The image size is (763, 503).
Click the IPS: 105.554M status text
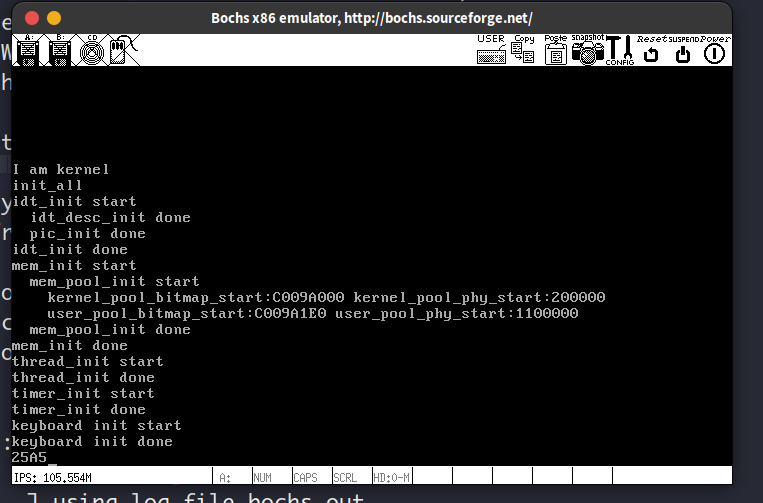click(53, 478)
